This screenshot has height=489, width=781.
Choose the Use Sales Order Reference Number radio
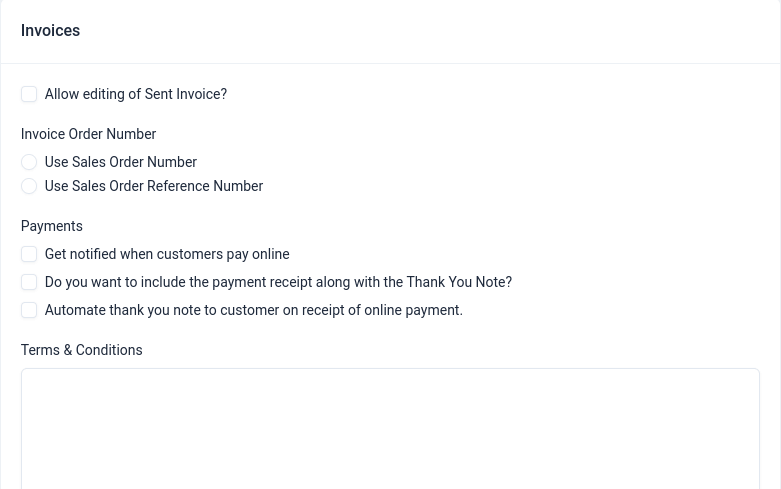tap(29, 186)
